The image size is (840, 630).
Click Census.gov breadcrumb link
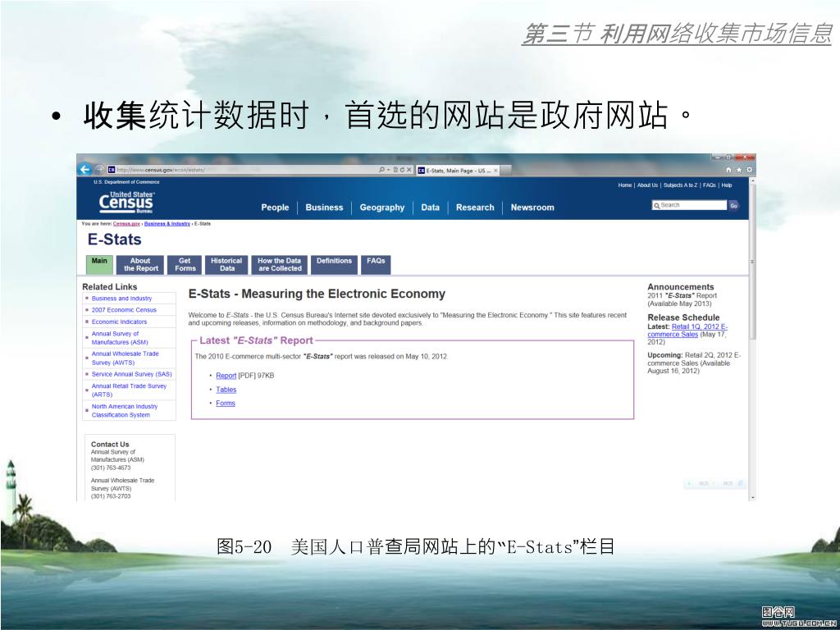point(126,224)
